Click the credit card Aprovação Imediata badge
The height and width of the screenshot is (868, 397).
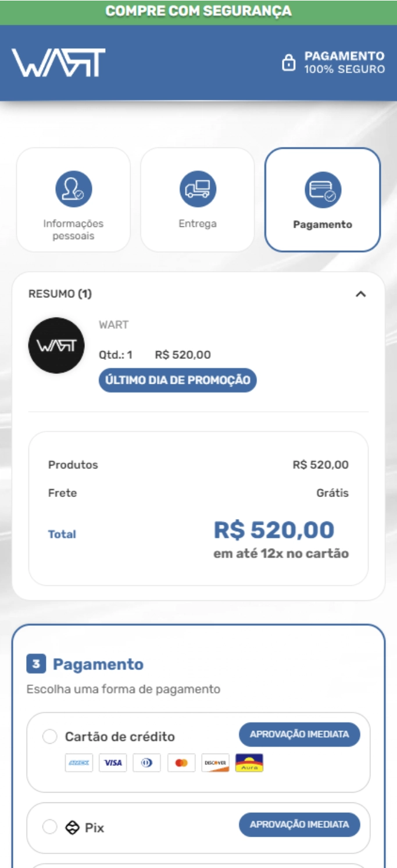[299, 734]
